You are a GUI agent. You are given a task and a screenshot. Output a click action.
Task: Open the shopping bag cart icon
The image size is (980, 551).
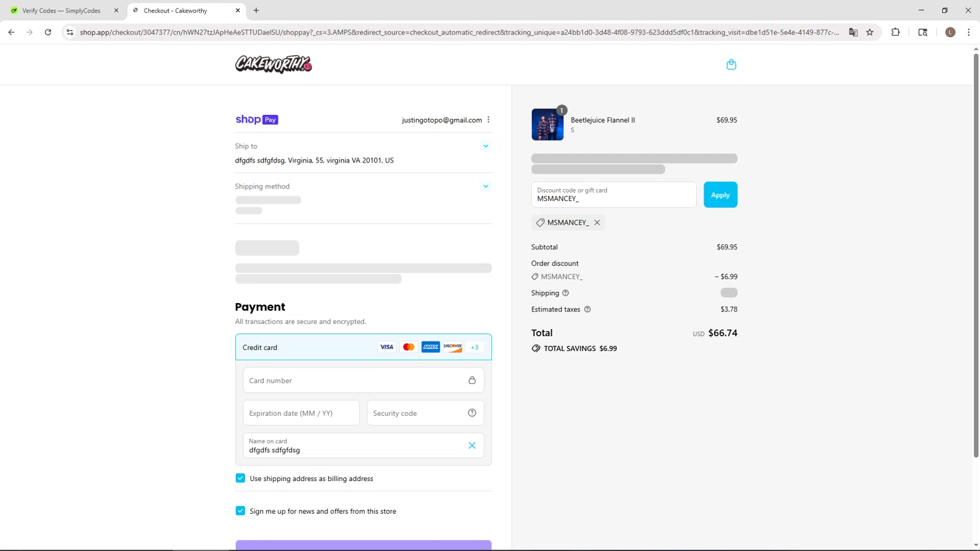pos(731,65)
